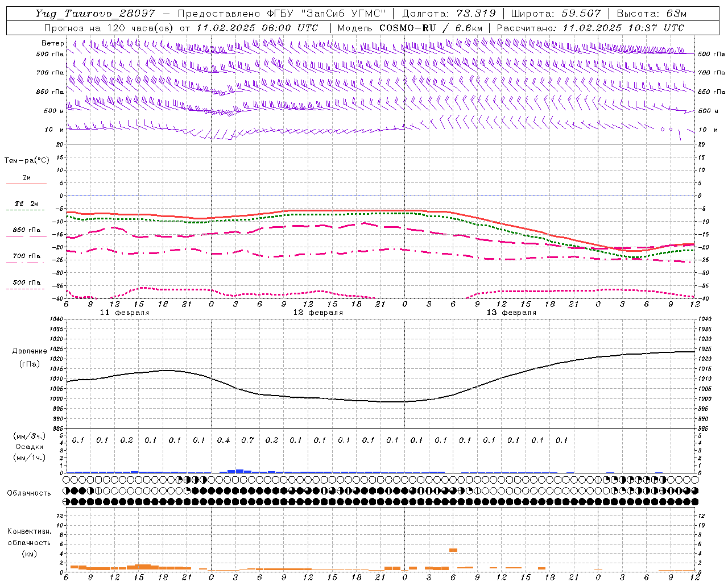Click the date label 13 февраля

pos(511,313)
